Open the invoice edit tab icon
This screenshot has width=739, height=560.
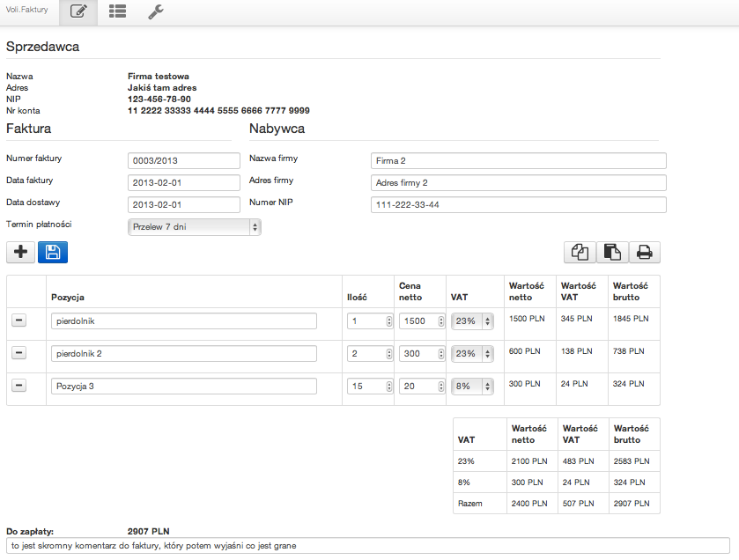(x=78, y=11)
